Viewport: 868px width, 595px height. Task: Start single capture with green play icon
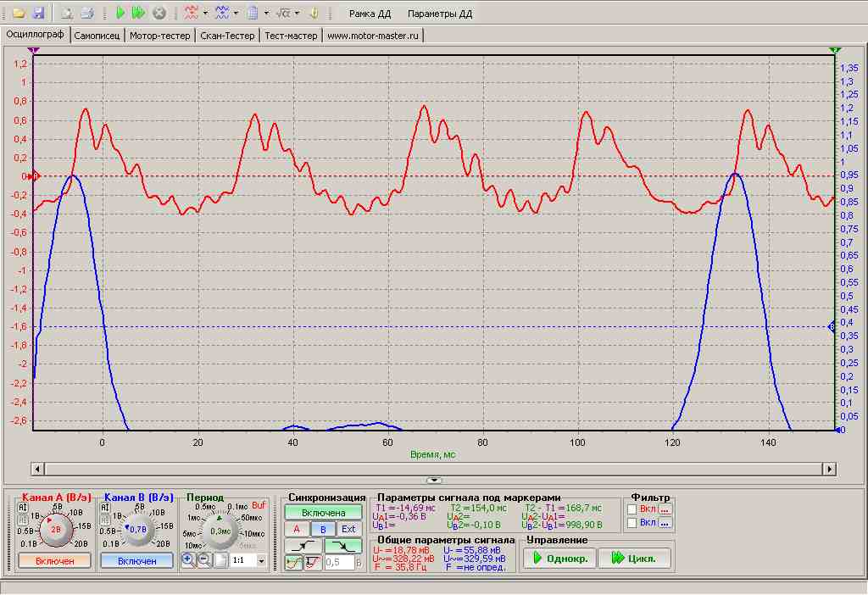[120, 14]
